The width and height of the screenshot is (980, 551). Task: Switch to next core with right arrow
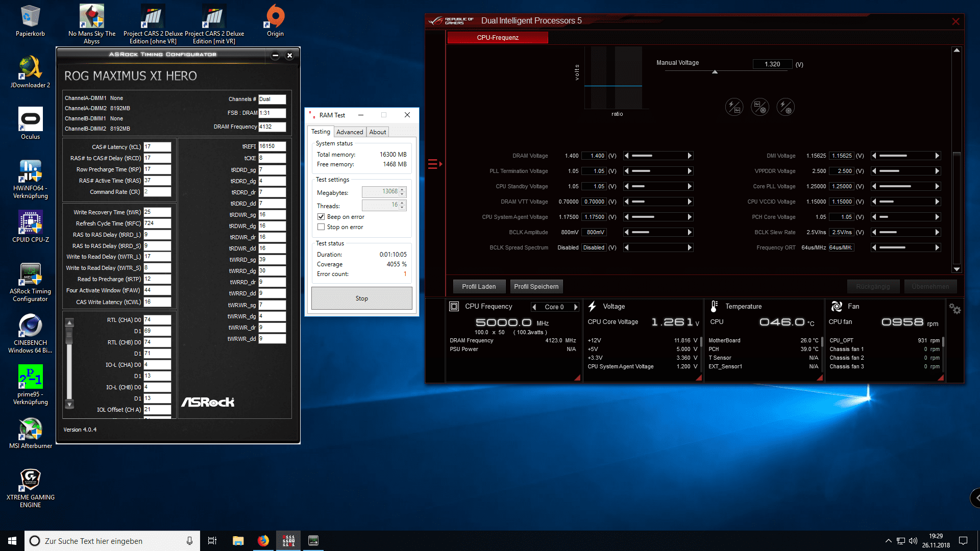pos(576,307)
